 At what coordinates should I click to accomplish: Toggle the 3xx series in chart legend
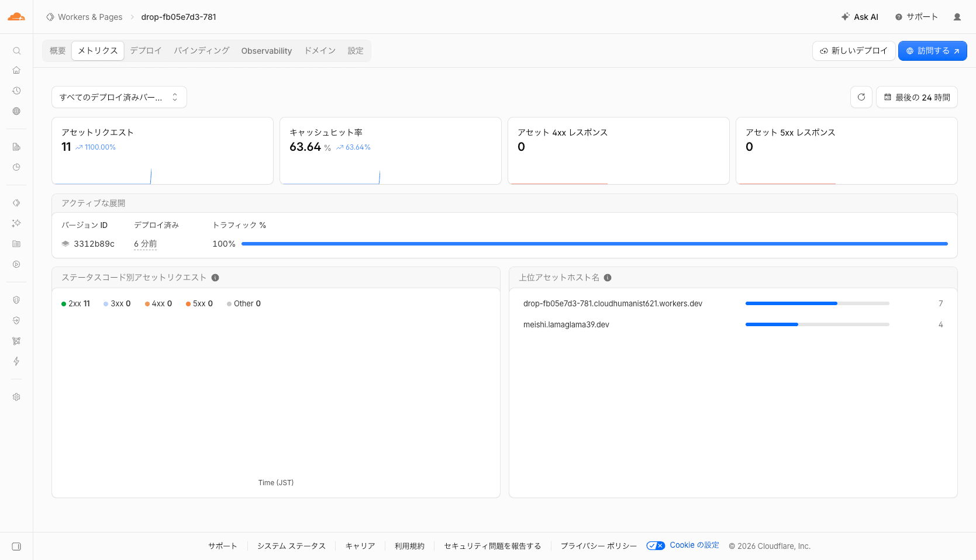pos(117,304)
